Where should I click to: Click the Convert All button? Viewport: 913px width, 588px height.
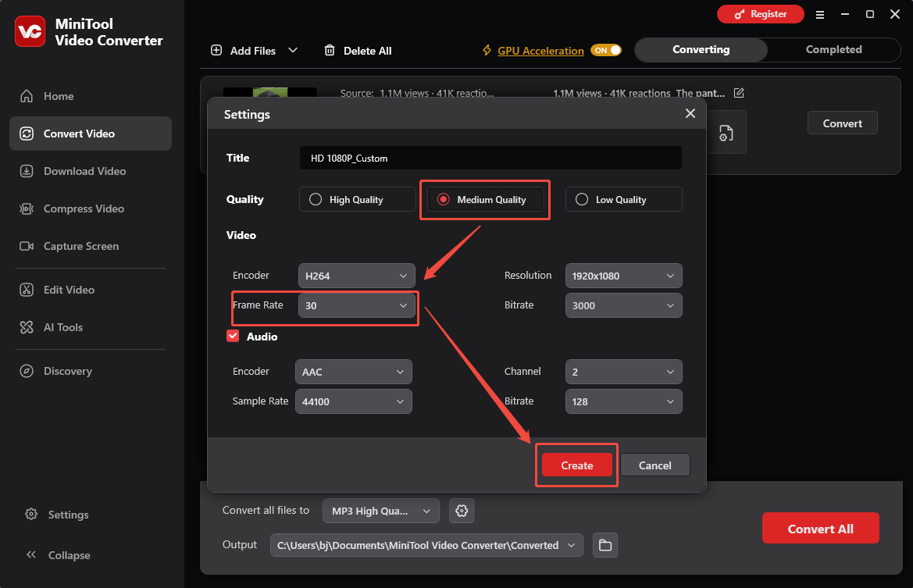click(820, 528)
